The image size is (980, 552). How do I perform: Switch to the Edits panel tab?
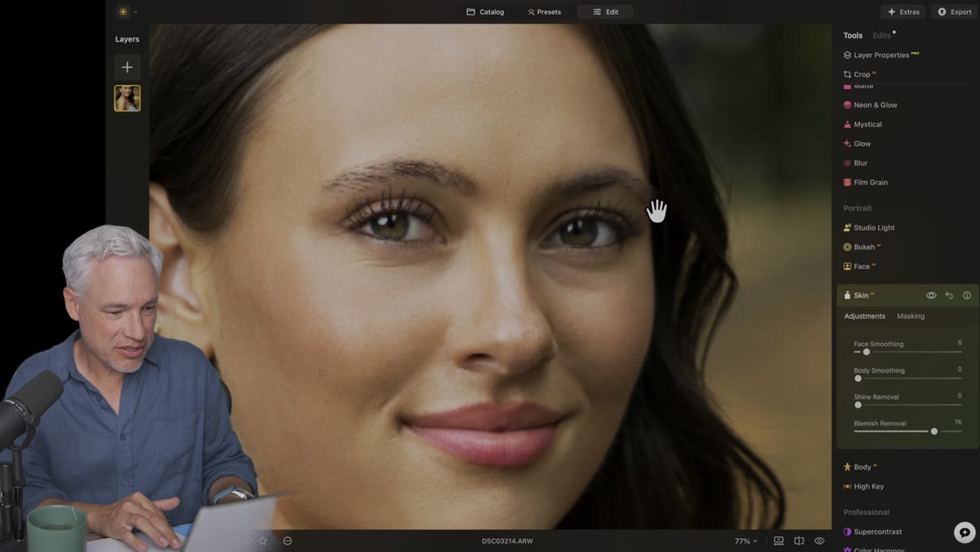(x=882, y=35)
